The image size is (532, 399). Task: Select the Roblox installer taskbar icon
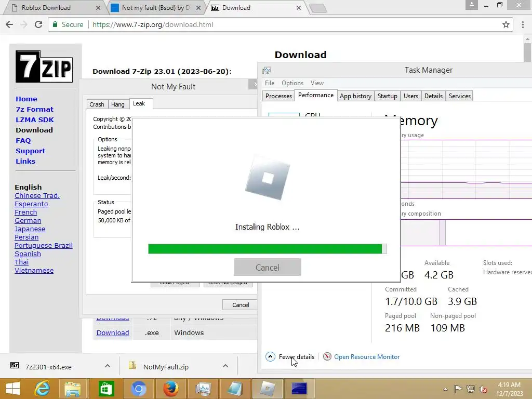267,389
